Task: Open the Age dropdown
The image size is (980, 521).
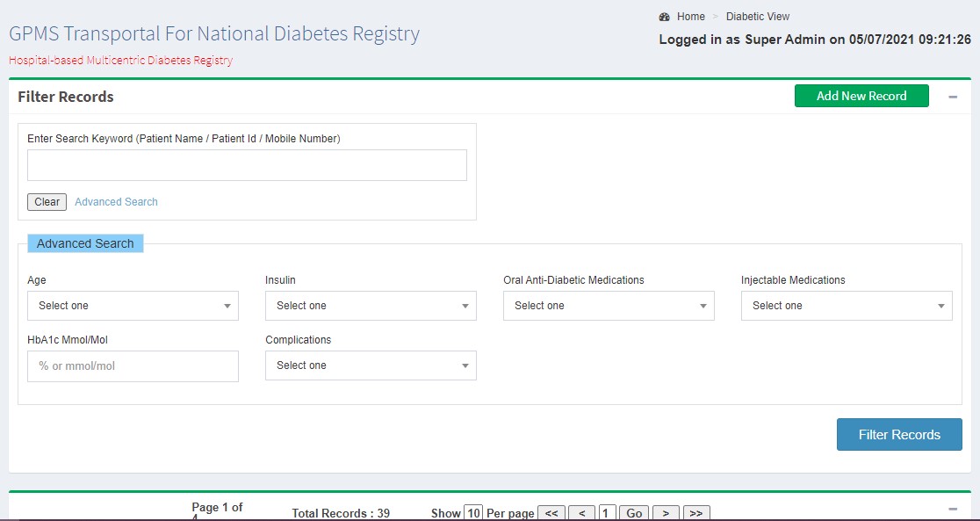Action: point(133,306)
